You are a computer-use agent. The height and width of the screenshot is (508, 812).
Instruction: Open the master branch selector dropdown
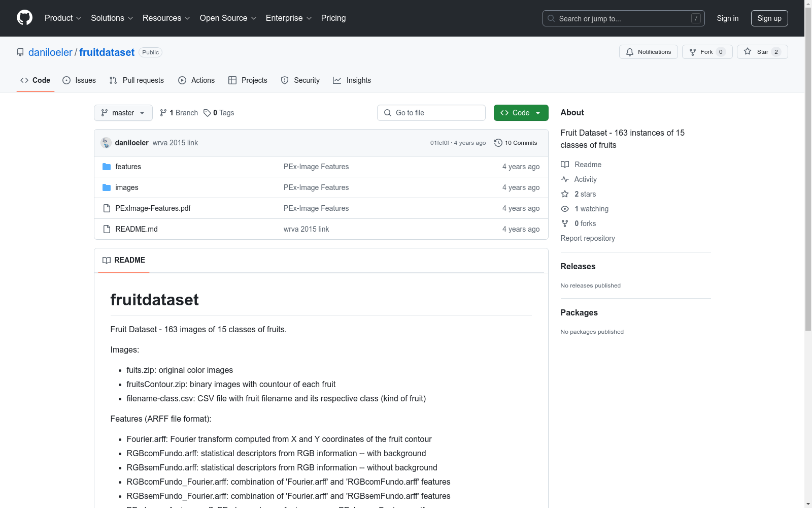coord(123,113)
